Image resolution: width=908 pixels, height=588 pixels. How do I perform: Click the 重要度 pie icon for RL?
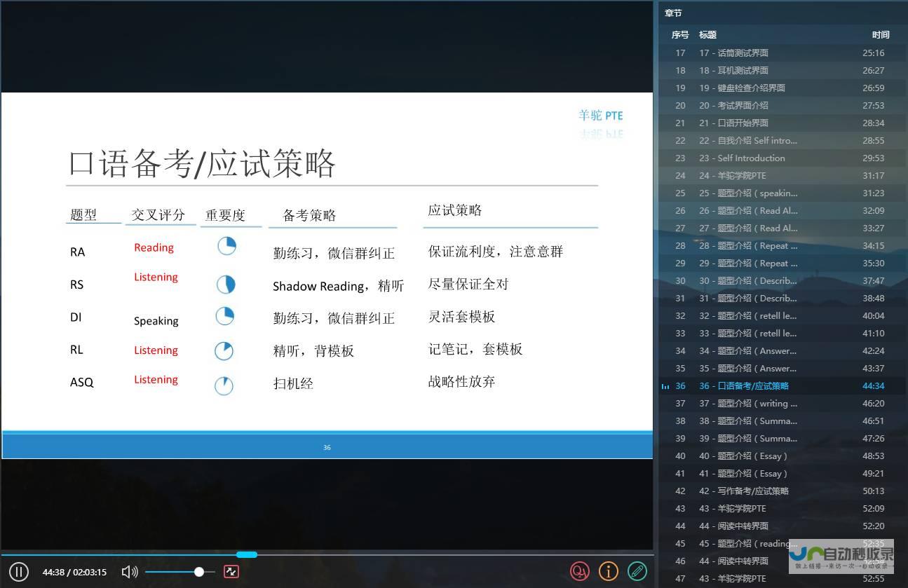pyautogui.click(x=224, y=350)
